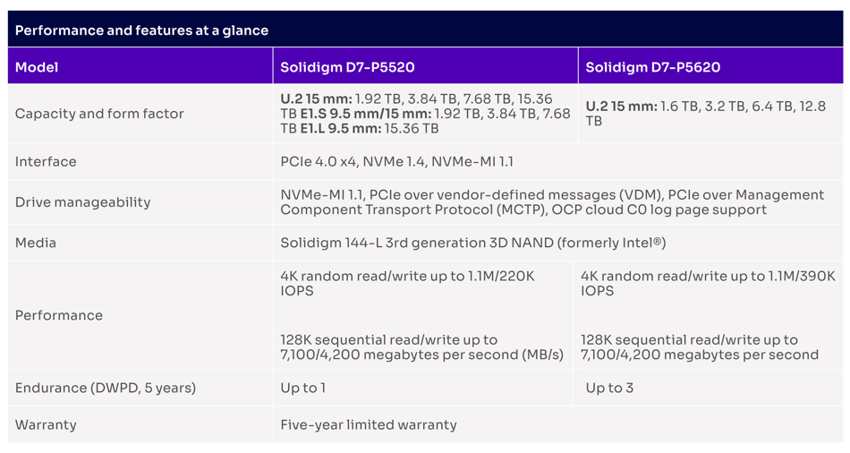The image size is (850, 453).
Task: Select the 'Up to 3' endurance value
Action: [610, 388]
